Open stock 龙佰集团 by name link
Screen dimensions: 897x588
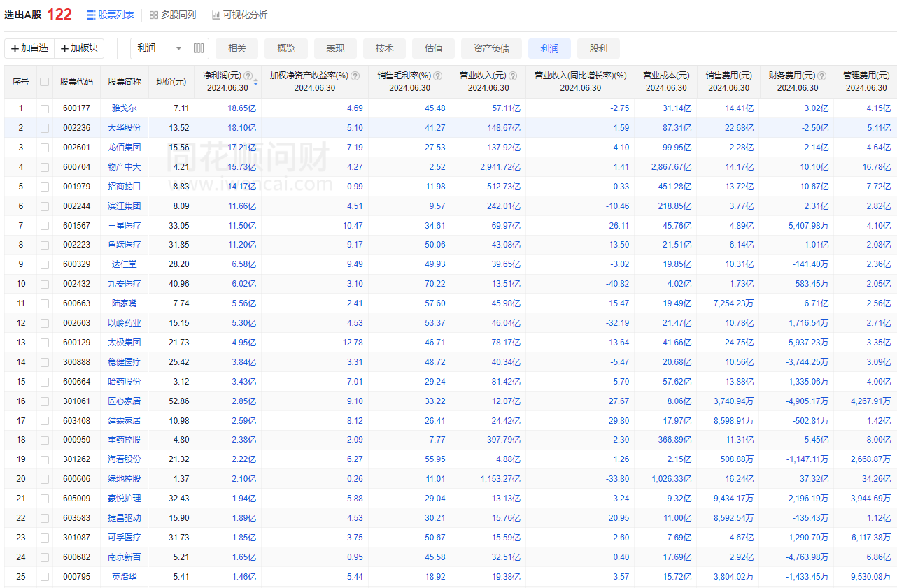click(x=125, y=148)
